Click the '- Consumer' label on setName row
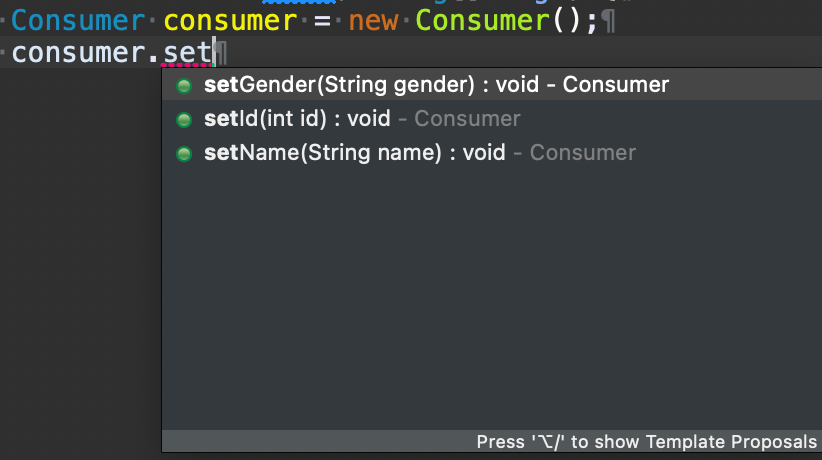 574,154
